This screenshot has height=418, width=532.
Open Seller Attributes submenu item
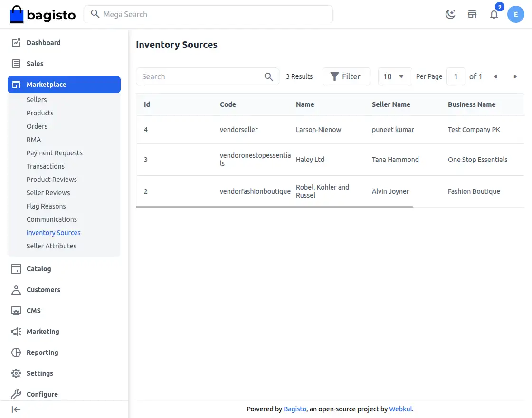point(51,246)
